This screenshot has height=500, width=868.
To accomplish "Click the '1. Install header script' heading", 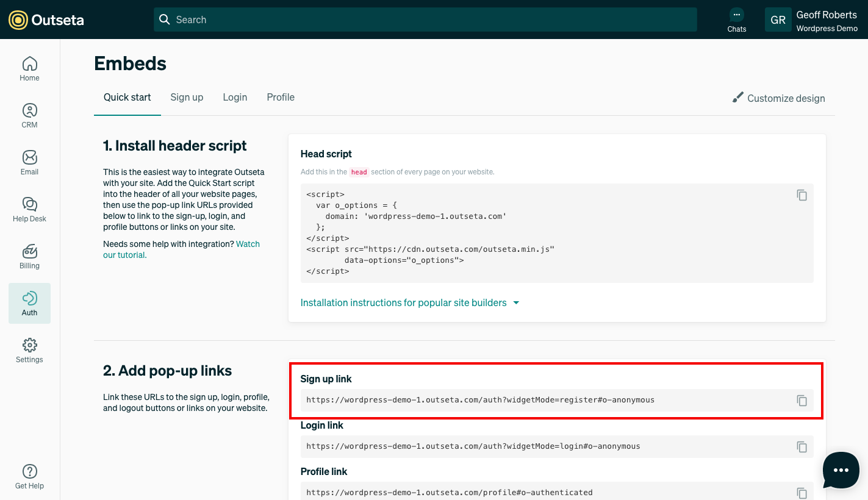I will point(175,146).
